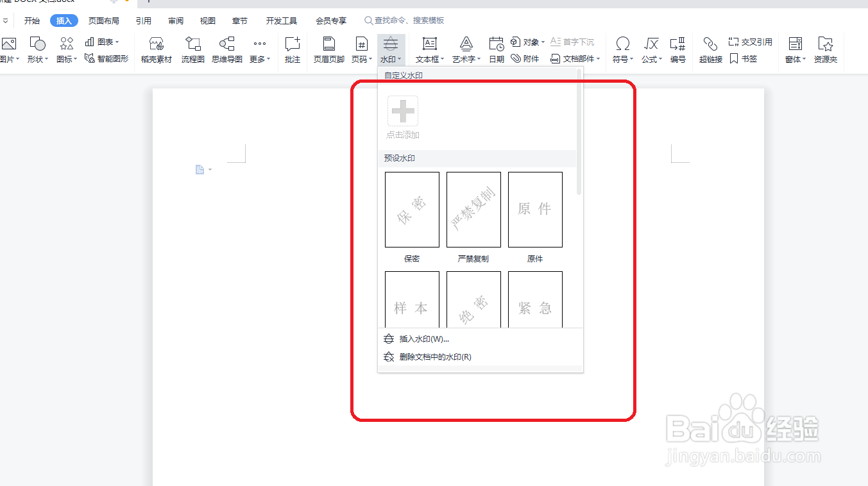Viewport: 868px width, 486px height.
Task: Insert a 图表 chart
Action: [x=101, y=42]
